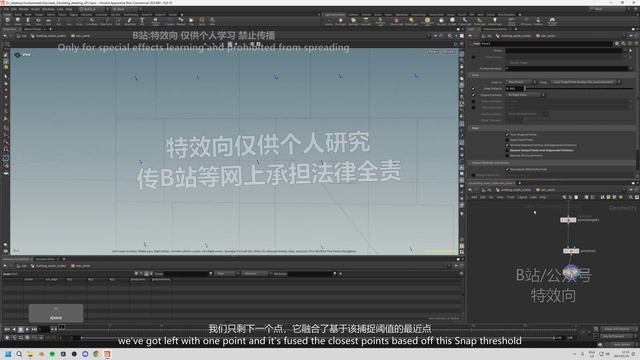This screenshot has width=640, height=360.
Task: Jump to last frame in playbar
Action: [34, 329]
